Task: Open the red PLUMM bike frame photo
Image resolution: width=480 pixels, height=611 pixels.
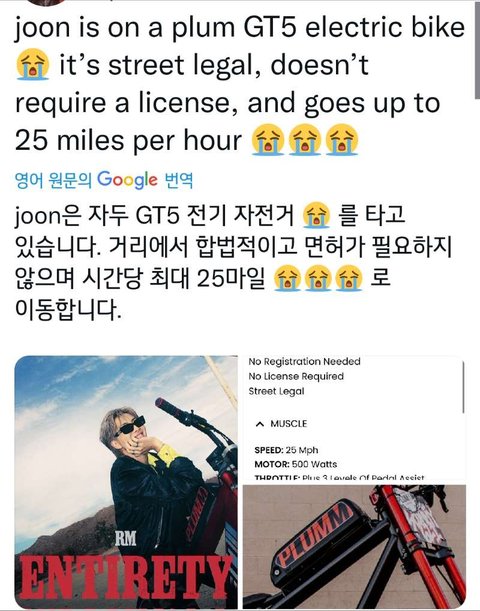Action: pyautogui.click(x=354, y=546)
